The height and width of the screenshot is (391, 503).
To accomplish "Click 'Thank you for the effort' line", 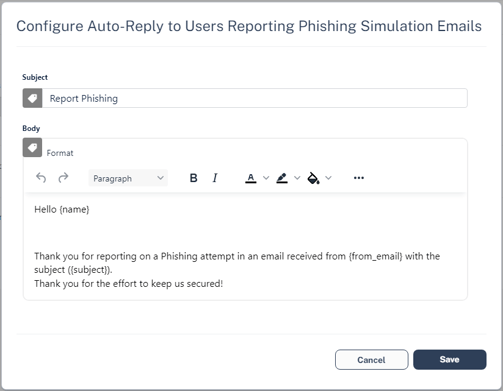I will point(128,284).
